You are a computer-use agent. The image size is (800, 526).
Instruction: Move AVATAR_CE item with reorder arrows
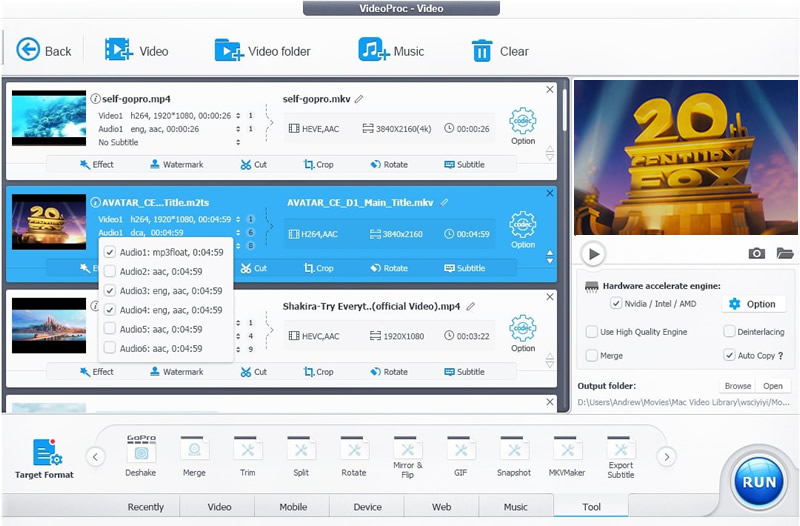click(549, 257)
